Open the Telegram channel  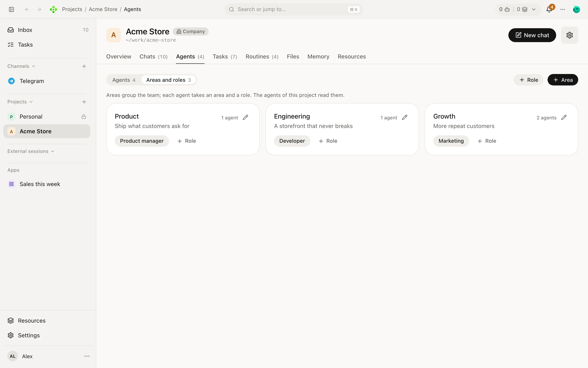pyautogui.click(x=47, y=81)
